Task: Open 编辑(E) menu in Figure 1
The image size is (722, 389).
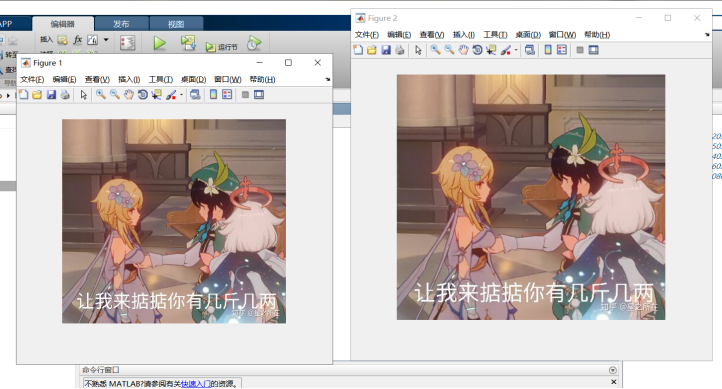Action: [64, 80]
